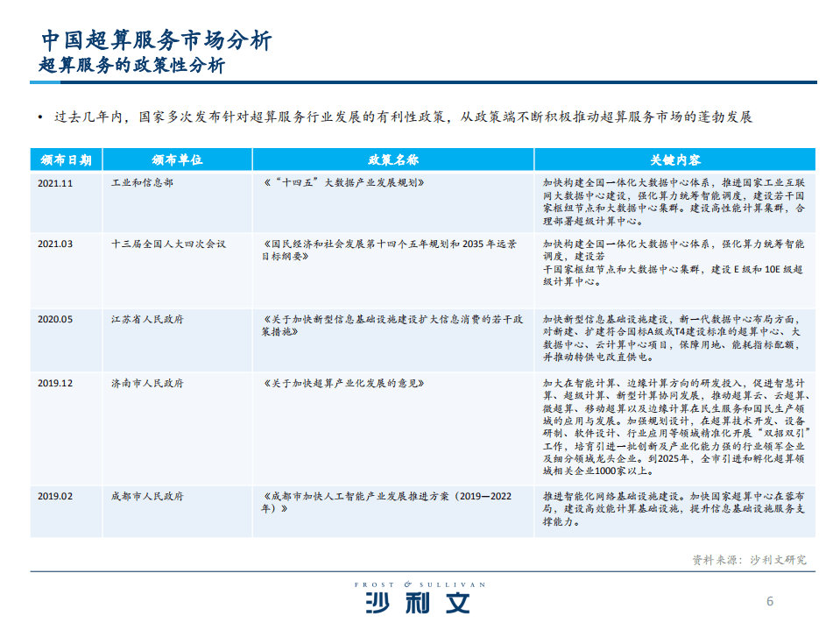Select the 颁布单位 table header

[178, 160]
